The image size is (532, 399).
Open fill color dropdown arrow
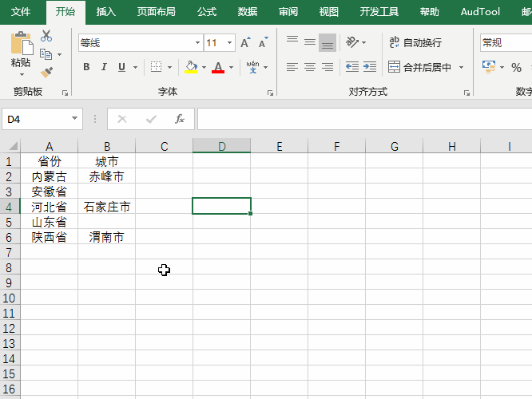pyautogui.click(x=204, y=67)
